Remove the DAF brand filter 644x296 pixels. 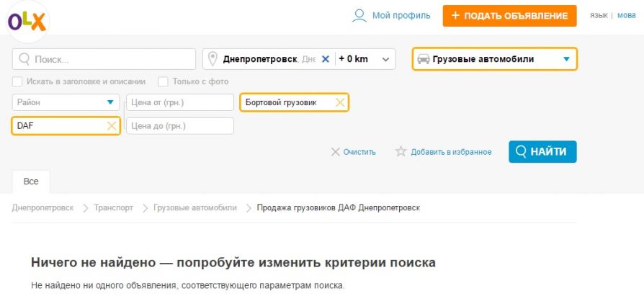(x=112, y=126)
